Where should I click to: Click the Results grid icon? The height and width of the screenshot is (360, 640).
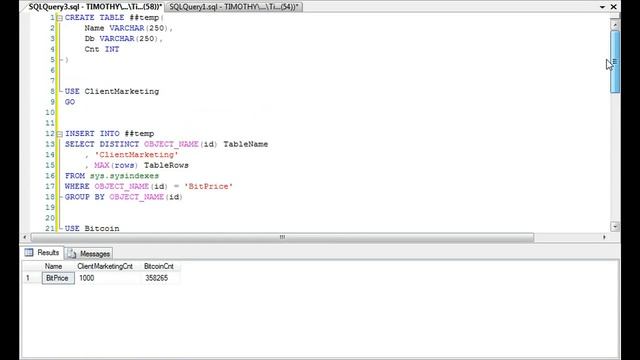[x=29, y=253]
